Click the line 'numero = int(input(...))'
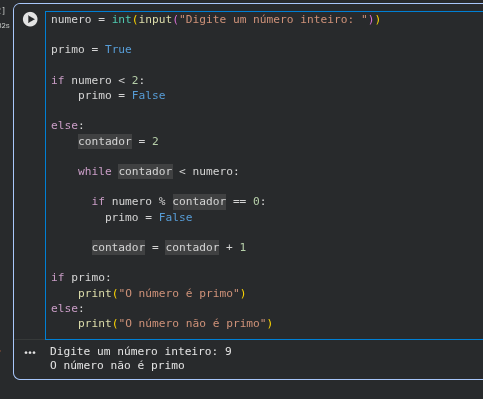Viewport: 483px width, 399px height. tap(215, 19)
